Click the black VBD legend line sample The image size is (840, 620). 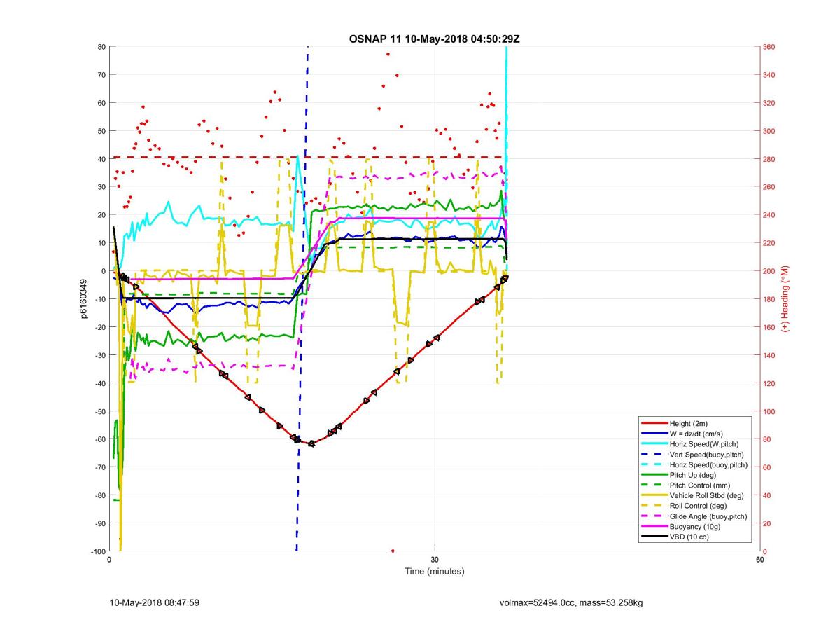tap(654, 537)
